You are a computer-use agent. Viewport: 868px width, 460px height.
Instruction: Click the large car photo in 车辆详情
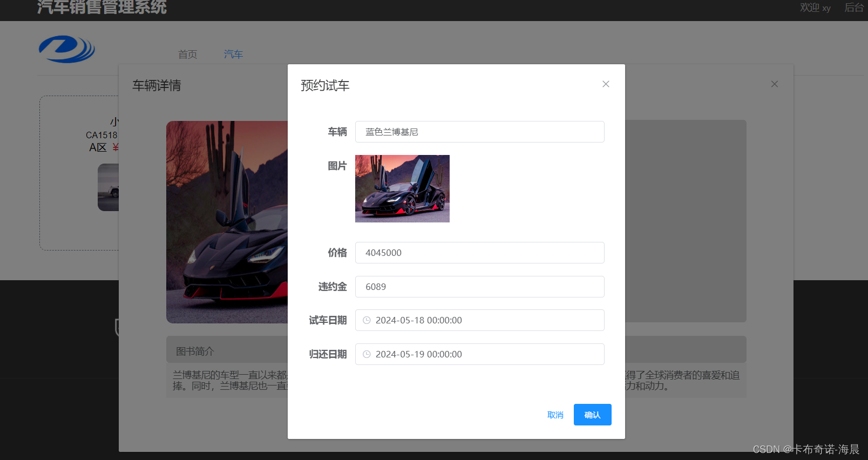click(x=227, y=222)
